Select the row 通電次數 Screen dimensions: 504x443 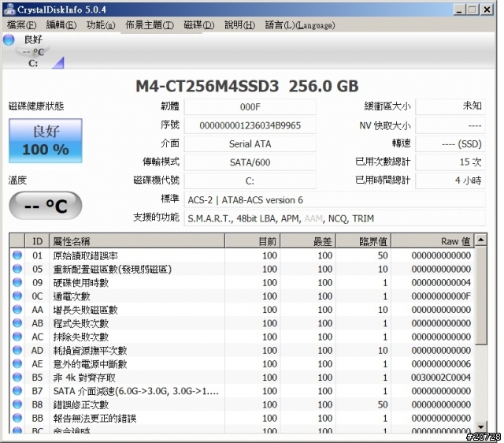point(242,296)
